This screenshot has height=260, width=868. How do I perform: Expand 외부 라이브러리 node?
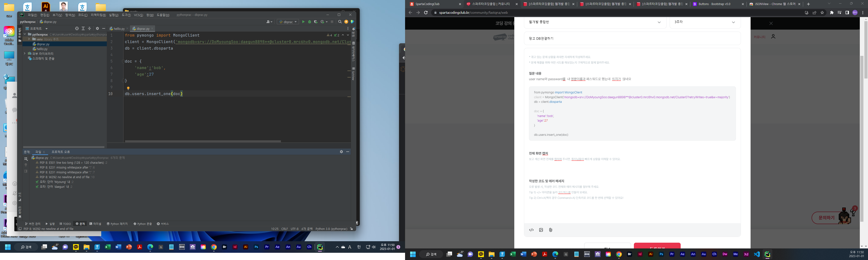pos(25,53)
